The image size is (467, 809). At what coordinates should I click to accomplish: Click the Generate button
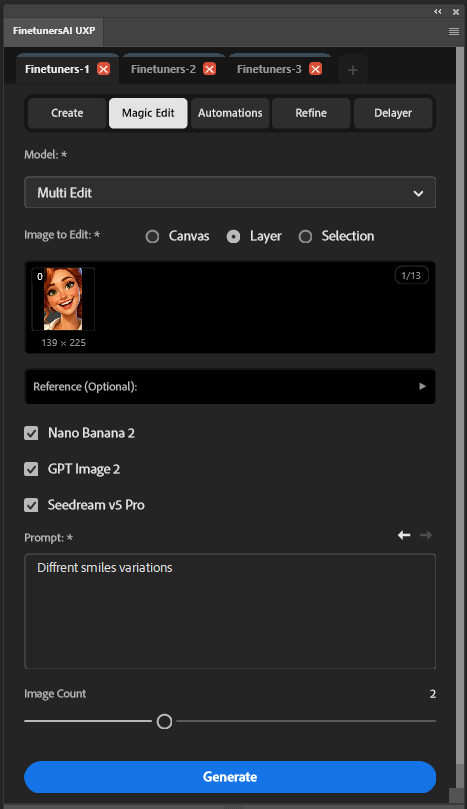tap(230, 776)
